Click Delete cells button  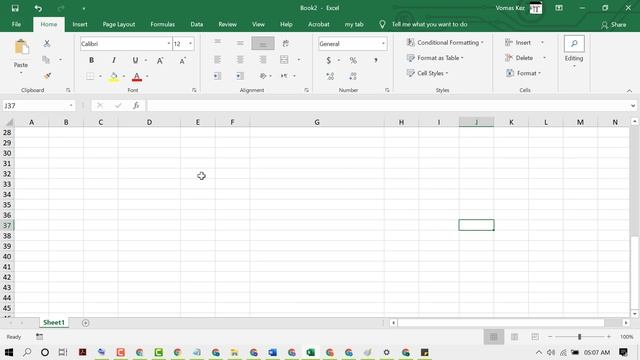coord(519,58)
